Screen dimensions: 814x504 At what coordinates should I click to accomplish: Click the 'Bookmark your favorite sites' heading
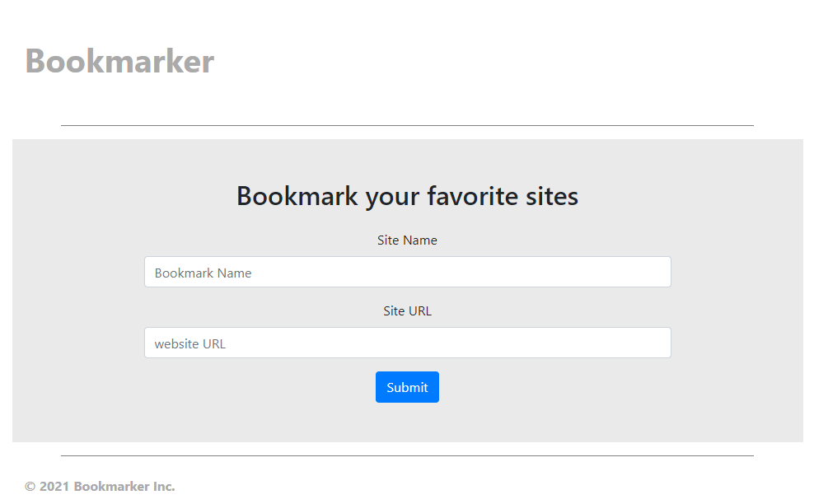pyautogui.click(x=407, y=196)
